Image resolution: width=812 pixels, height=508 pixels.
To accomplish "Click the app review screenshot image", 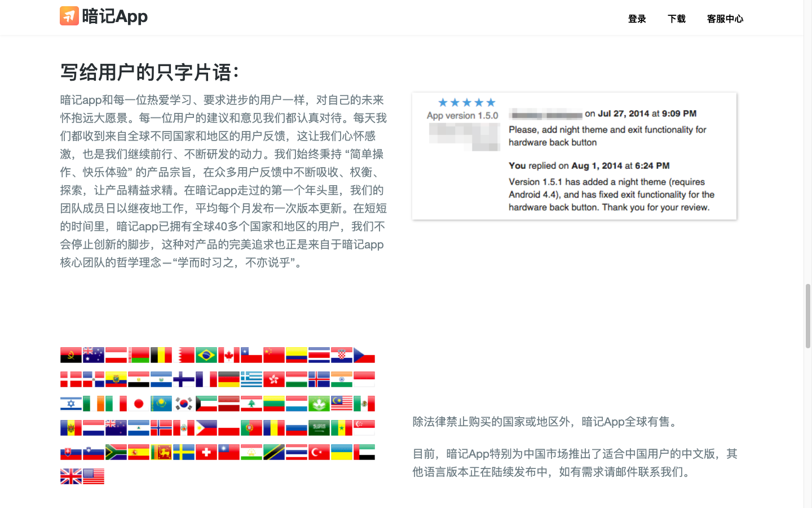I will tap(574, 156).
